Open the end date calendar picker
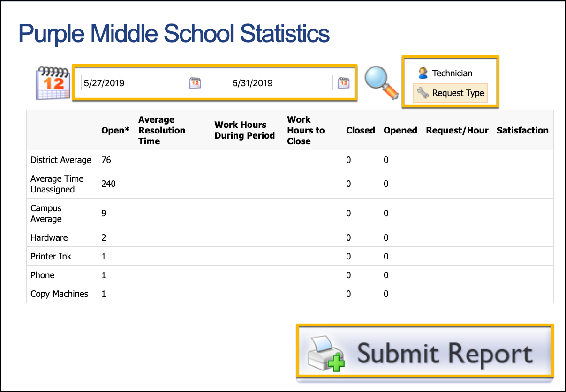Image resolution: width=566 pixels, height=392 pixels. (x=344, y=83)
